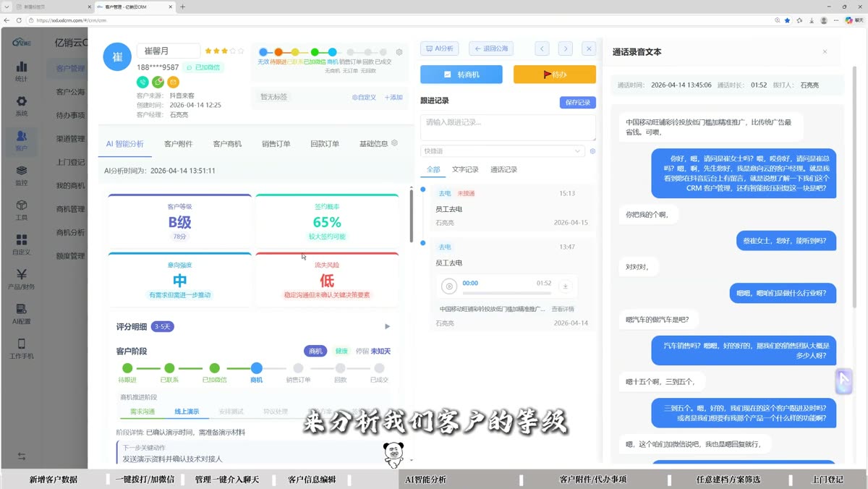Image resolution: width=868 pixels, height=489 pixels.
Task: Open 系统 system settings sidebar icon
Action: tap(21, 106)
